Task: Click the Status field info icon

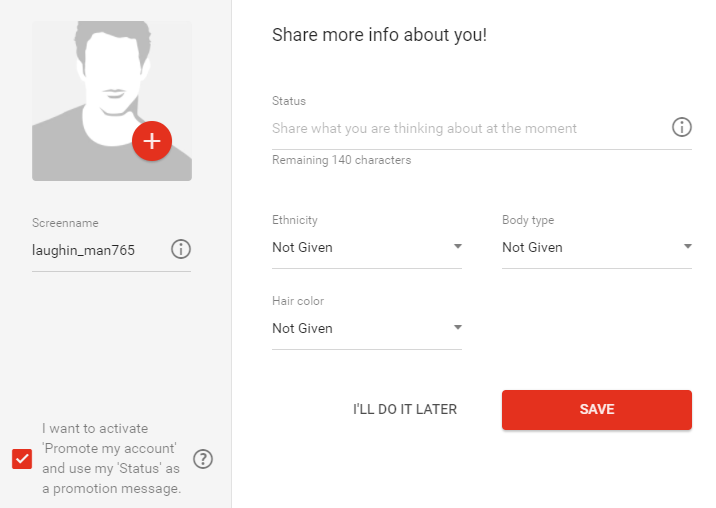Action: [x=682, y=127]
